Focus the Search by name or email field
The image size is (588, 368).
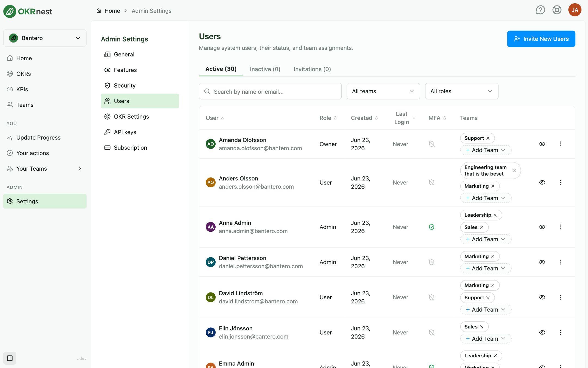tap(270, 91)
